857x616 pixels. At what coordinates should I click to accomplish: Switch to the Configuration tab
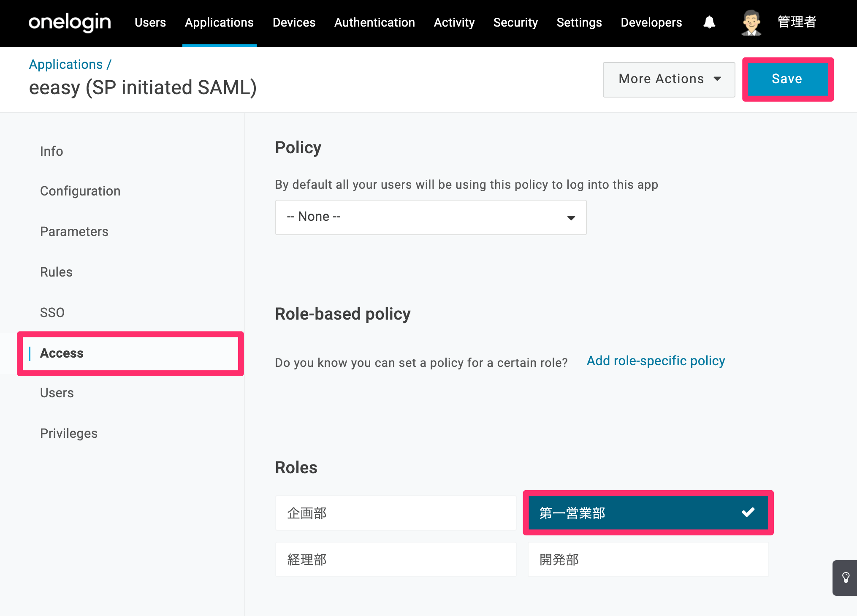(80, 191)
